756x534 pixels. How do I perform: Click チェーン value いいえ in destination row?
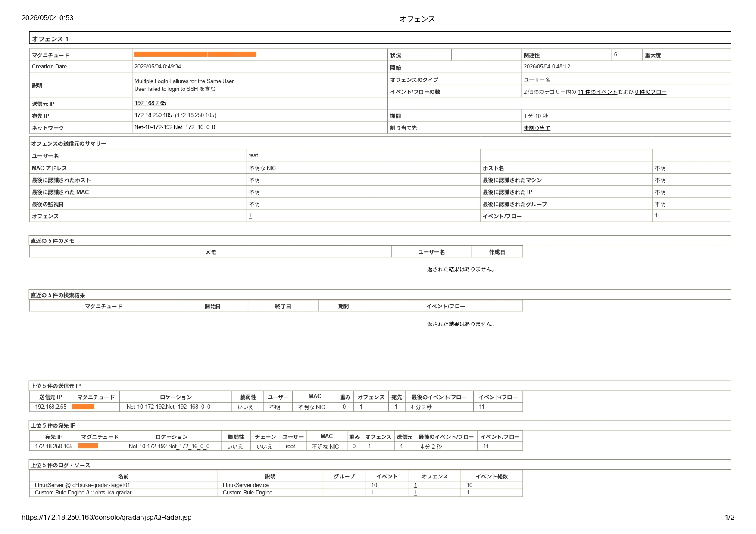(265, 447)
